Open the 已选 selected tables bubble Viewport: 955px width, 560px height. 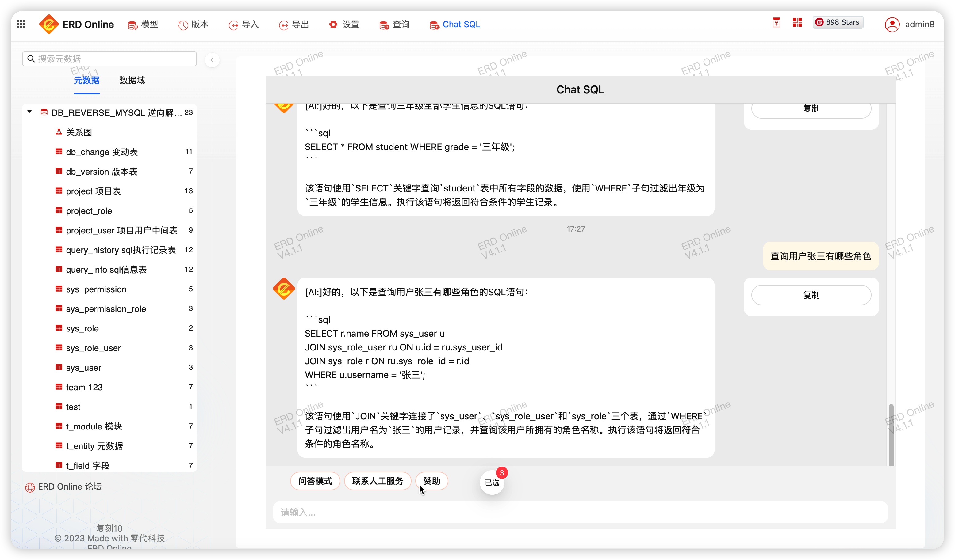point(492,482)
